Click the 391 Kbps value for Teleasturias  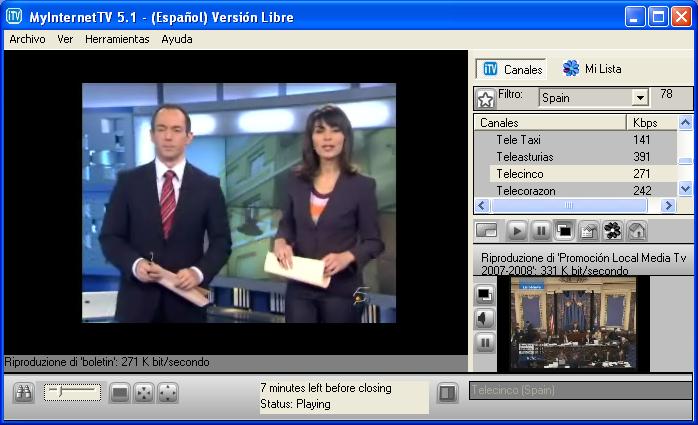coord(641,157)
